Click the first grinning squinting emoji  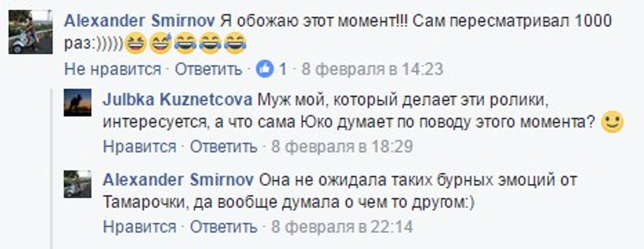point(135,44)
